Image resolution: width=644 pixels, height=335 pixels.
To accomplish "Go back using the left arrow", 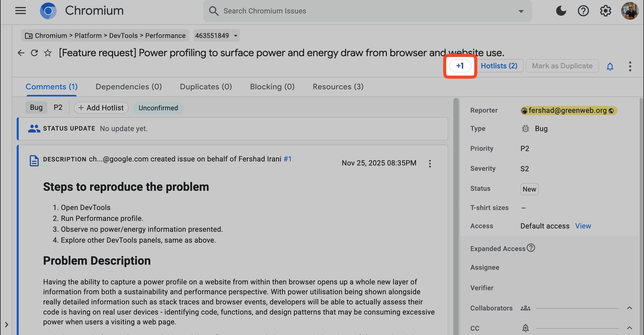I will [21, 53].
